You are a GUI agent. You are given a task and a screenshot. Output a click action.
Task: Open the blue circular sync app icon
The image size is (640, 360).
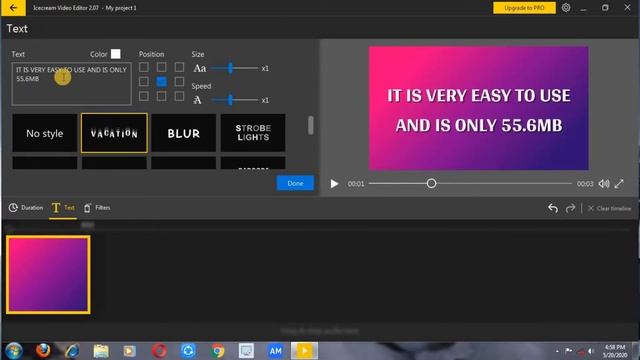(x=188, y=351)
